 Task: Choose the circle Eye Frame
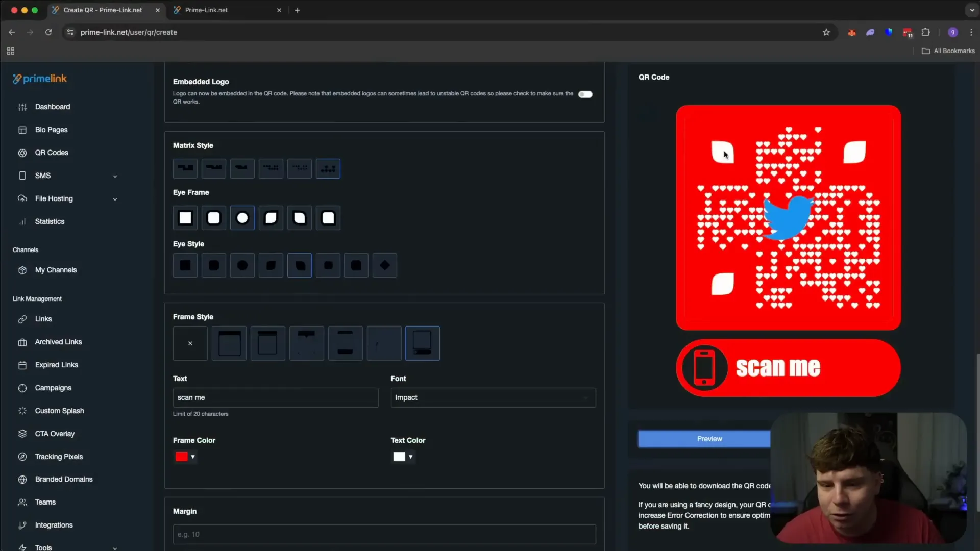tap(242, 218)
